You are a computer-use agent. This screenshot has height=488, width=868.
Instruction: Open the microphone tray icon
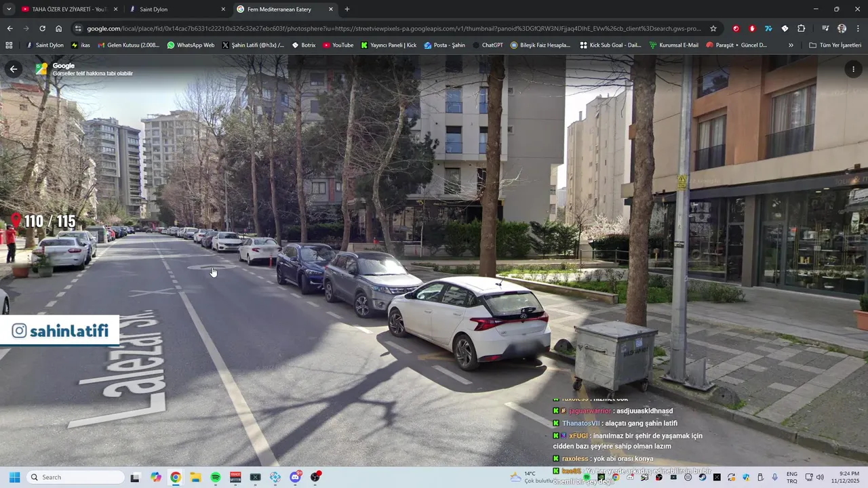point(774,477)
